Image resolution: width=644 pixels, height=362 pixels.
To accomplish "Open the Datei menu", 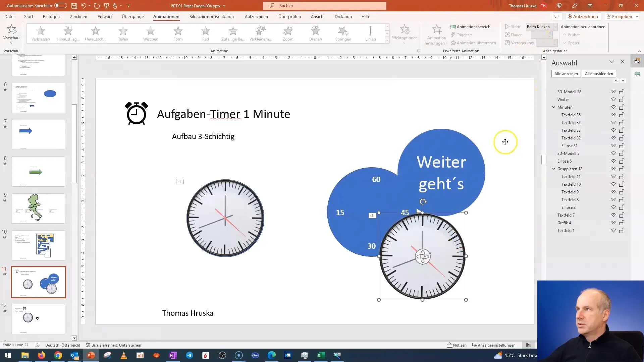I will pyautogui.click(x=9, y=16).
